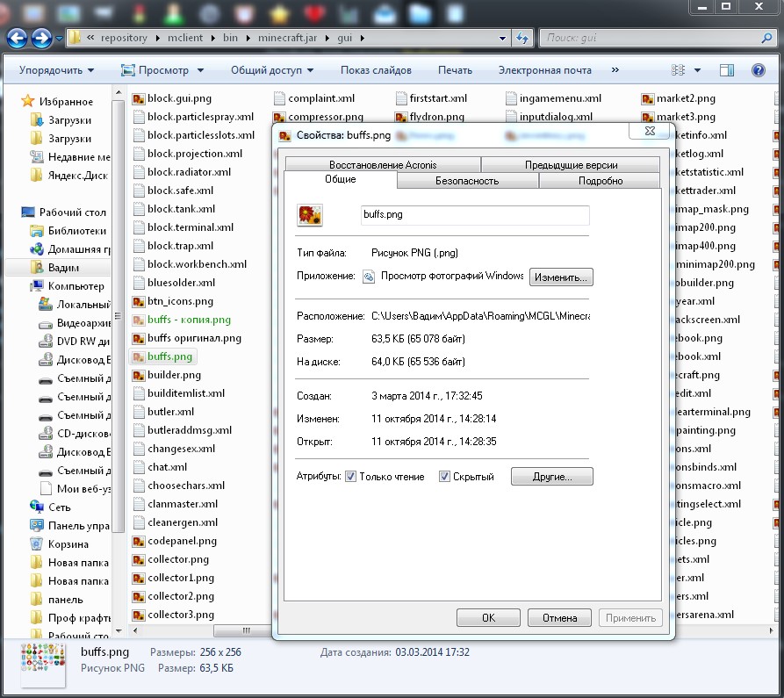
Task: Click the Forward navigation arrow button
Action: click(41, 39)
